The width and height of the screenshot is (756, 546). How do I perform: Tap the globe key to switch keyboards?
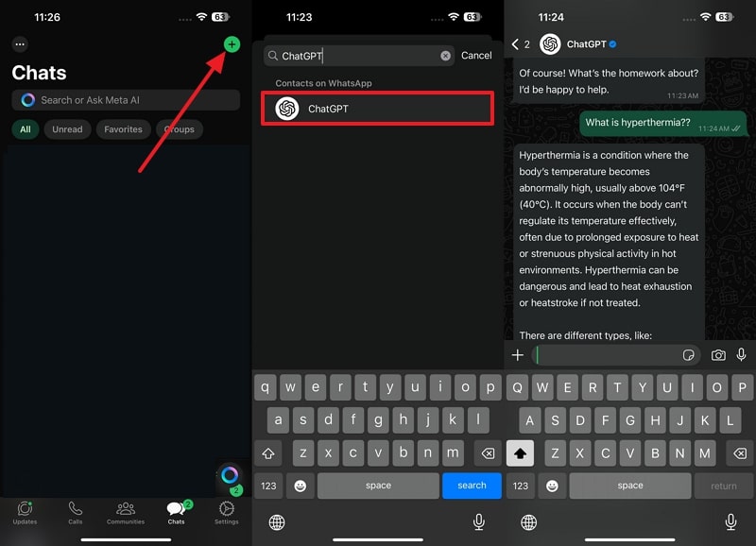click(x=276, y=521)
